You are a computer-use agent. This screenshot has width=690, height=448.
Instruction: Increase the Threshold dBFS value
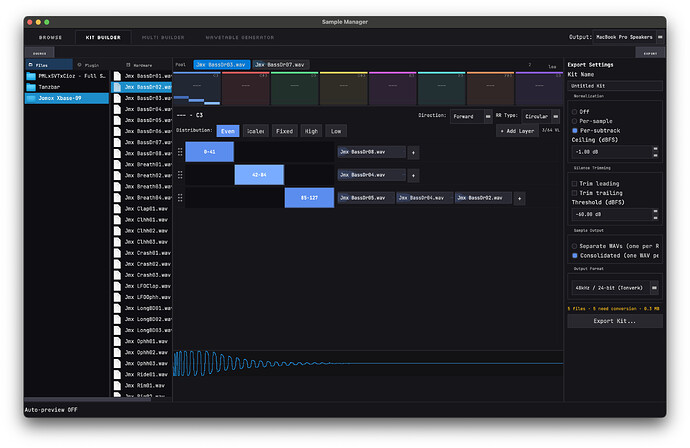click(x=655, y=212)
